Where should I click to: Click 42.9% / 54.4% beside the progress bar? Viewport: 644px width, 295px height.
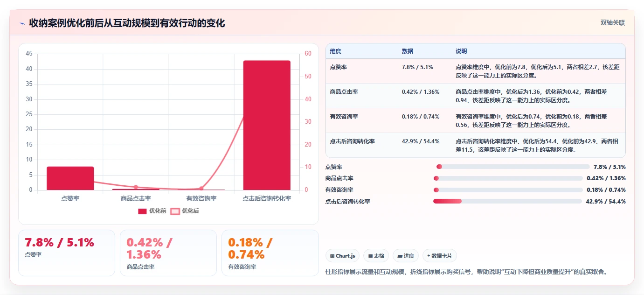(606, 202)
